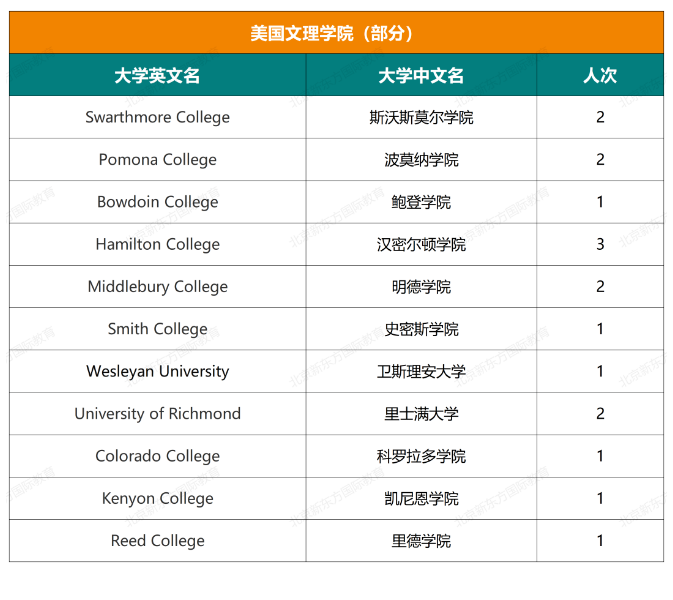The image size is (673, 600).
Task: Click the Colorado College cell
Action: (x=158, y=456)
